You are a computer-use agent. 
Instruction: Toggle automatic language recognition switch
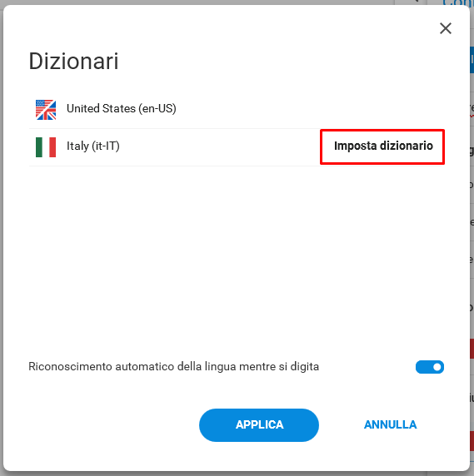click(x=430, y=367)
